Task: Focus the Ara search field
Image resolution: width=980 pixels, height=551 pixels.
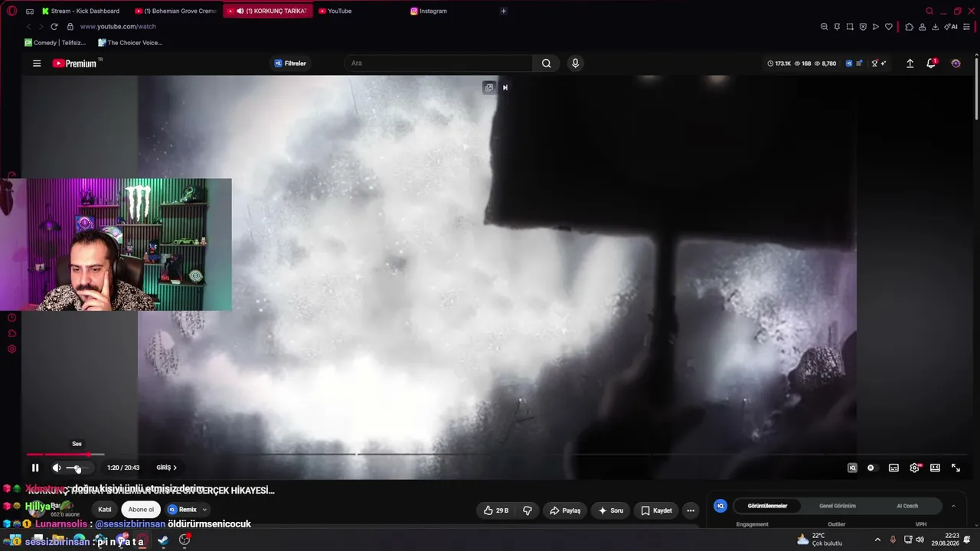Action: pos(439,64)
